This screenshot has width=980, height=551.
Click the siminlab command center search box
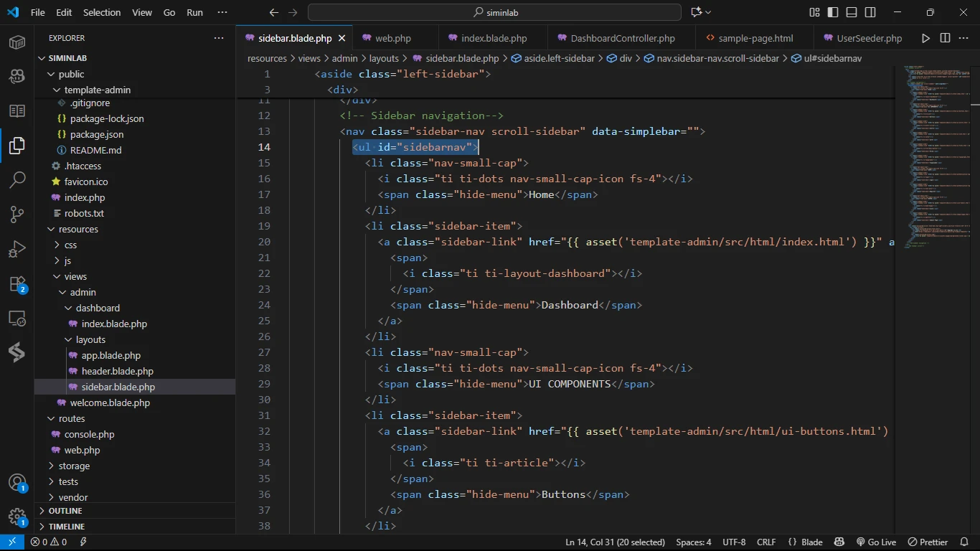(494, 12)
